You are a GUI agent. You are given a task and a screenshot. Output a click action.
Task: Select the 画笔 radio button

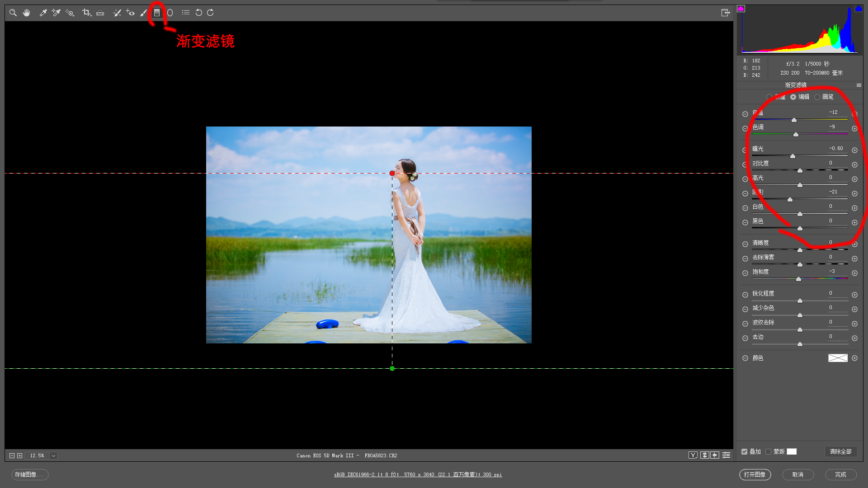point(817,97)
